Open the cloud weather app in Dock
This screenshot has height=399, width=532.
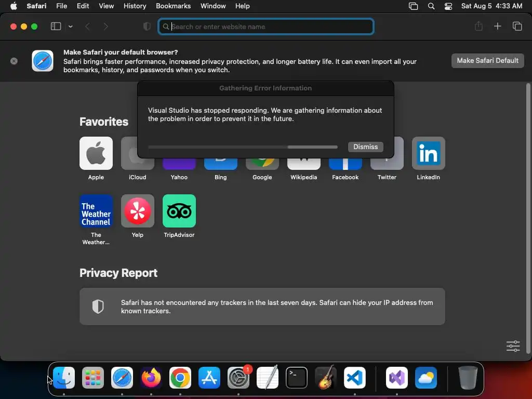(426, 378)
